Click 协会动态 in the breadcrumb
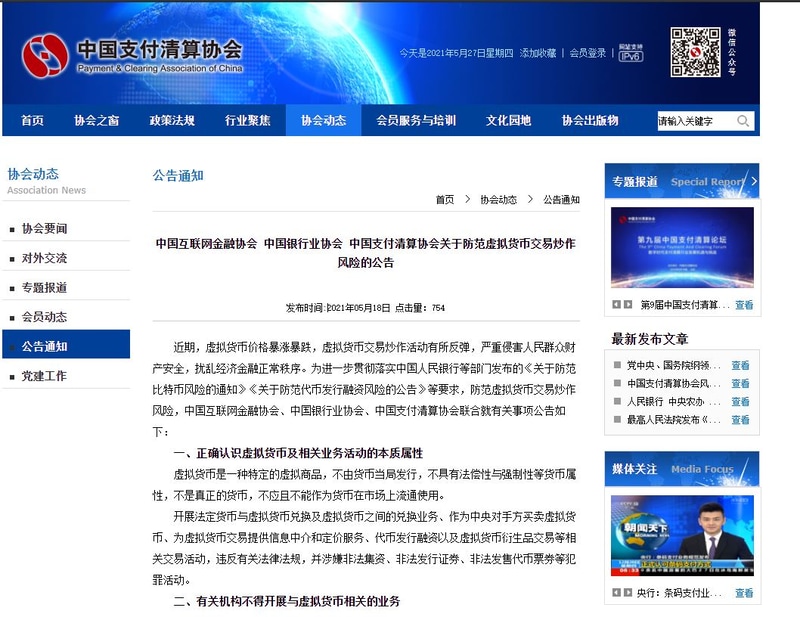 [x=498, y=200]
